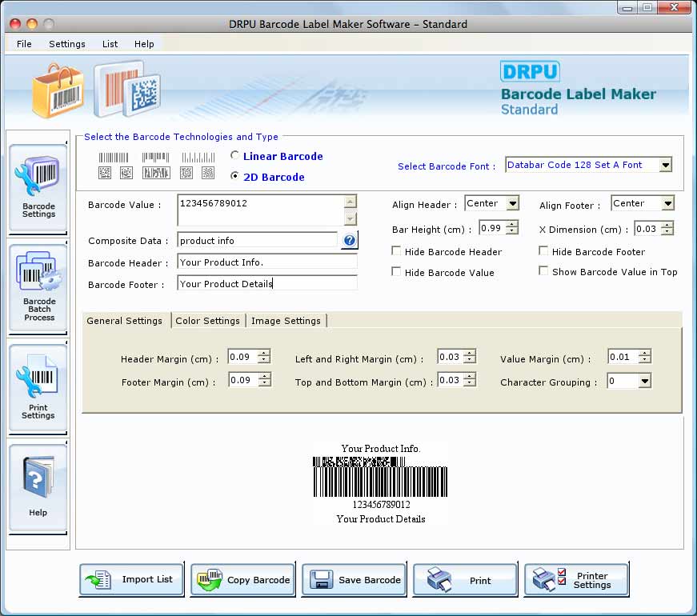Switch to Color Settings tab
697x616 pixels.
(207, 321)
